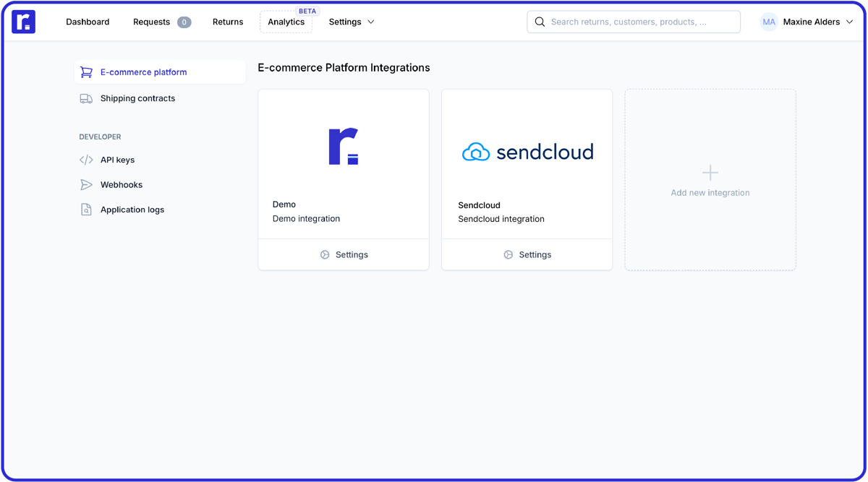Click the Sendcloud logo image
868x482 pixels.
pyautogui.click(x=527, y=151)
